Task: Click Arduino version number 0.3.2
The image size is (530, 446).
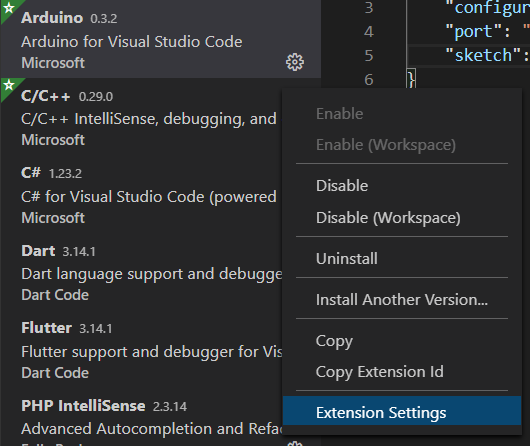Action: click(104, 19)
